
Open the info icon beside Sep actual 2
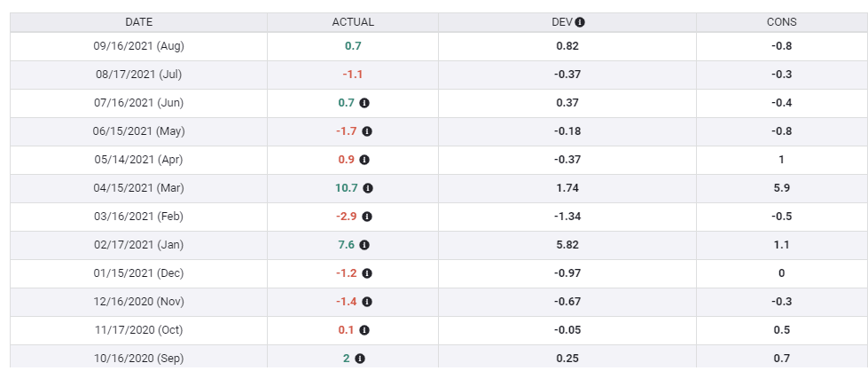pos(360,359)
